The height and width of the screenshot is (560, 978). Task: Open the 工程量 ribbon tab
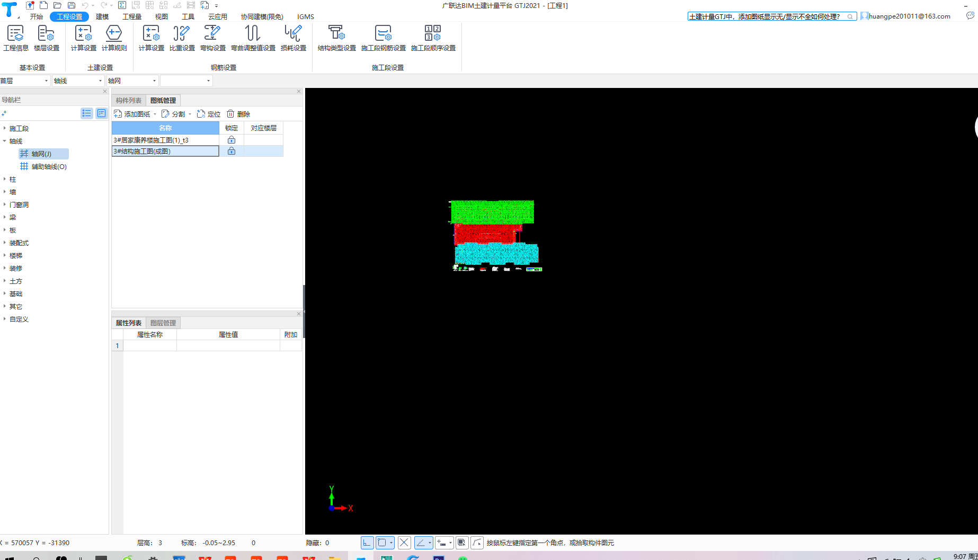[132, 16]
